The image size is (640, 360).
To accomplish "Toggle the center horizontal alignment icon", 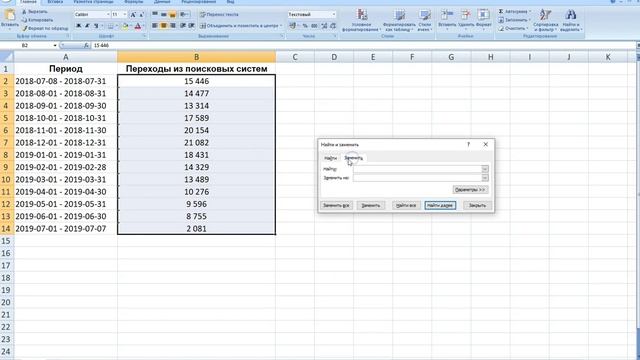I will coord(164,26).
